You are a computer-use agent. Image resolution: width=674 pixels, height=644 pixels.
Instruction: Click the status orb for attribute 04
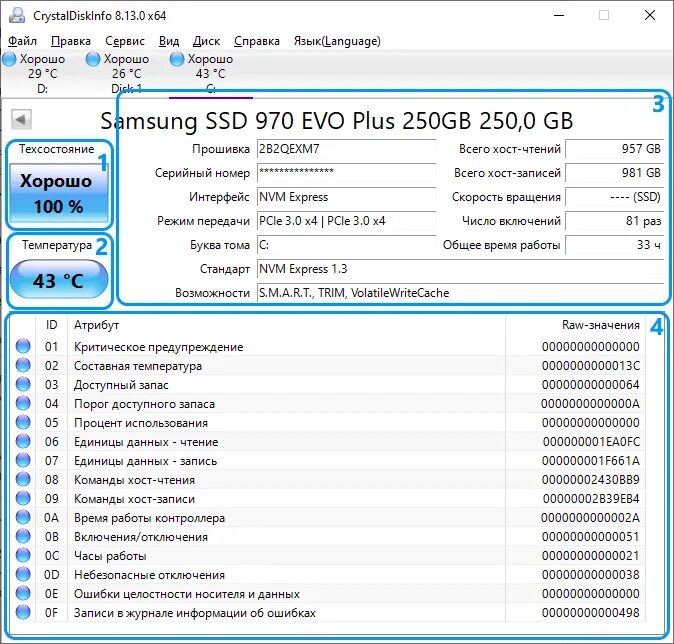tap(23, 403)
